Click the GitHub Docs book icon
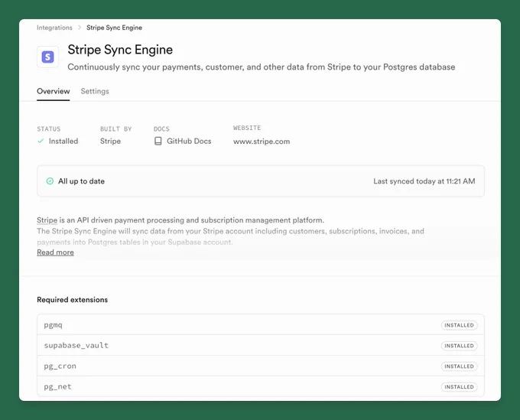 pos(158,141)
